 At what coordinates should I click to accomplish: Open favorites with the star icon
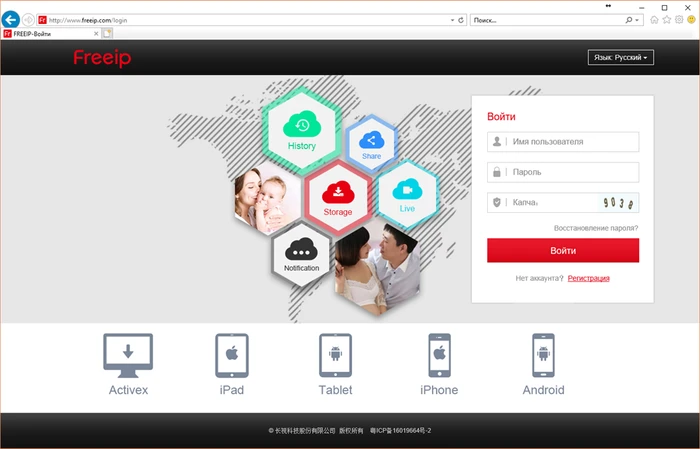[x=667, y=20]
